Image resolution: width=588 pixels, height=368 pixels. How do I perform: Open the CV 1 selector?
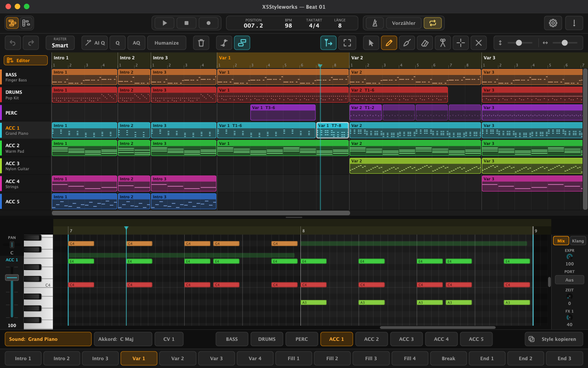tap(169, 339)
